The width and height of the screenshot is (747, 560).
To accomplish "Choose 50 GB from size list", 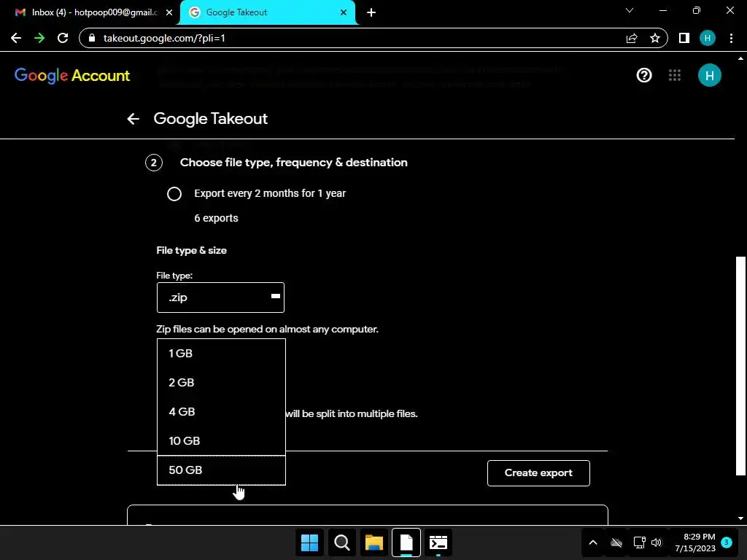I will (x=221, y=470).
